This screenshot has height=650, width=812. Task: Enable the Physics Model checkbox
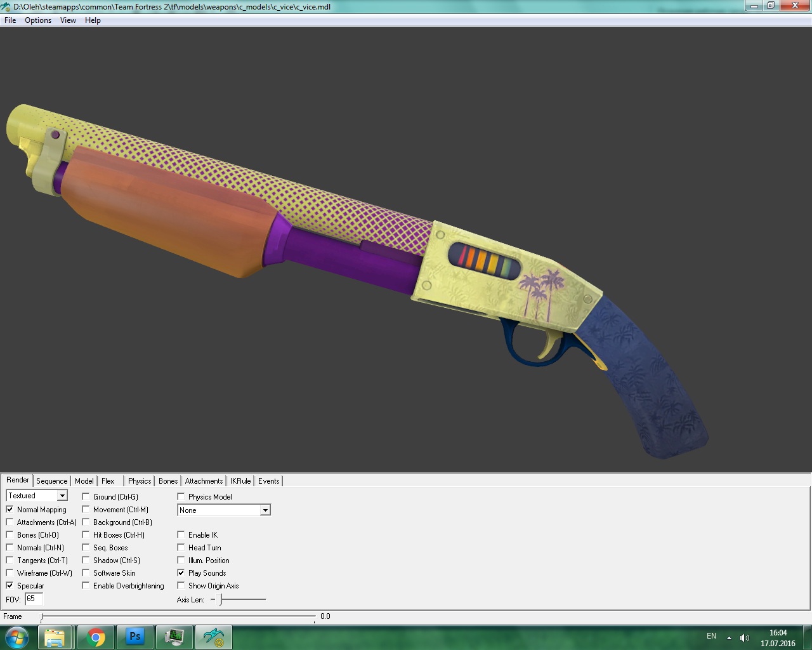181,497
